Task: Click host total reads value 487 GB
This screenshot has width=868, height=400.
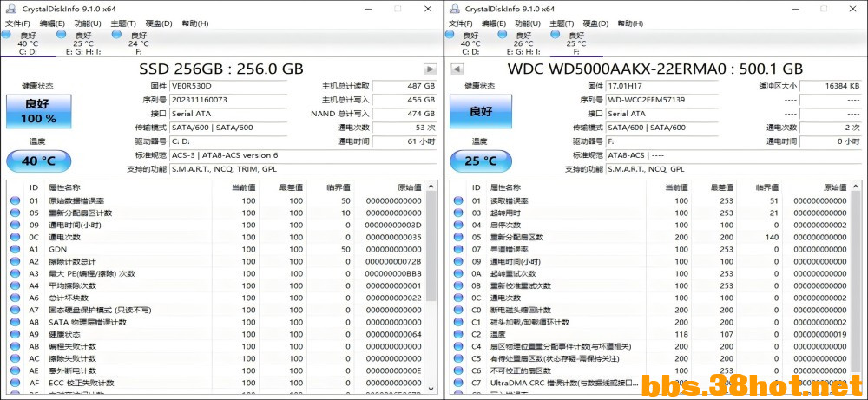Action: [404, 86]
